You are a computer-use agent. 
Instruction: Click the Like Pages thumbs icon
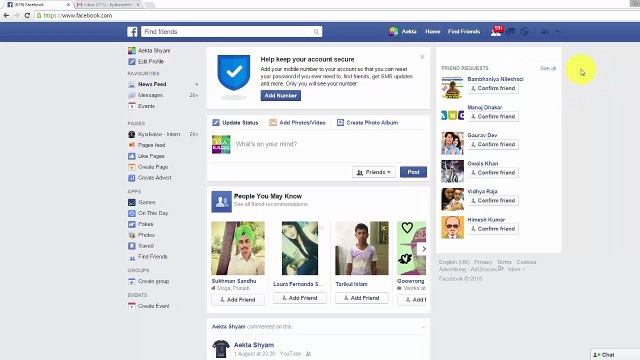[131, 156]
